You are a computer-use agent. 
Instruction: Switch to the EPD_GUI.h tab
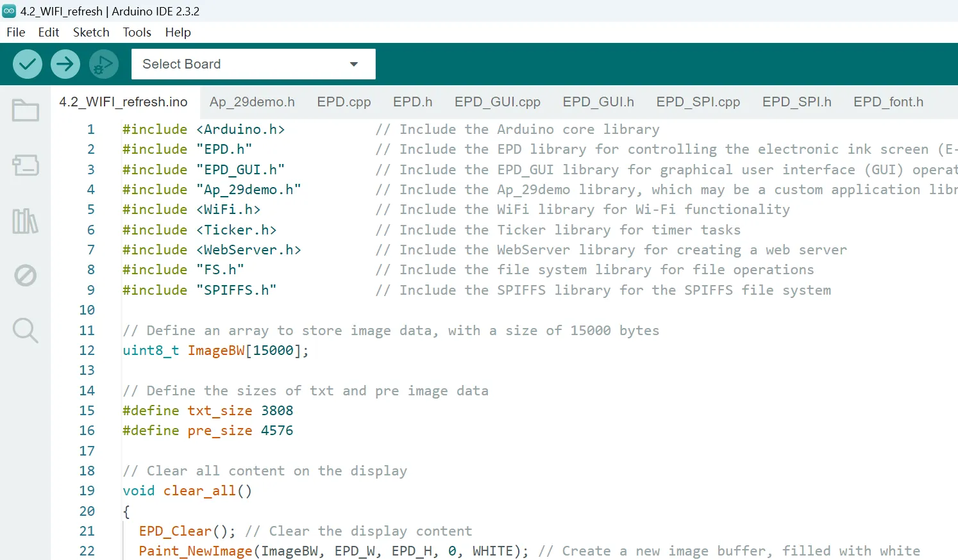598,102
